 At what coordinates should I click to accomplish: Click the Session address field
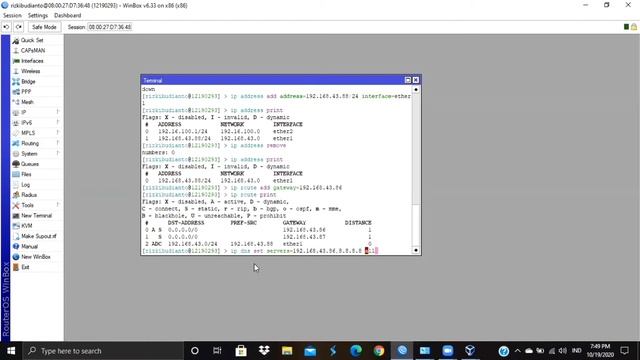110,27
